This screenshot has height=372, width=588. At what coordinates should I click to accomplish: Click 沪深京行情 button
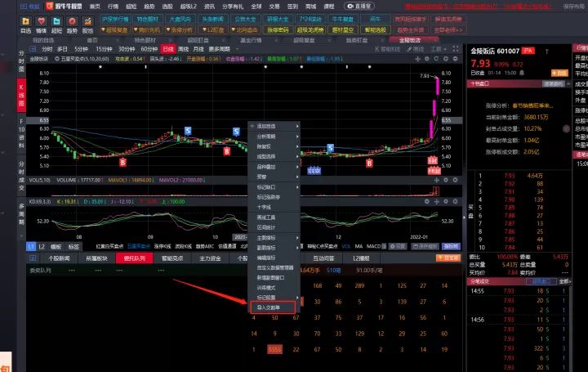pos(115,19)
